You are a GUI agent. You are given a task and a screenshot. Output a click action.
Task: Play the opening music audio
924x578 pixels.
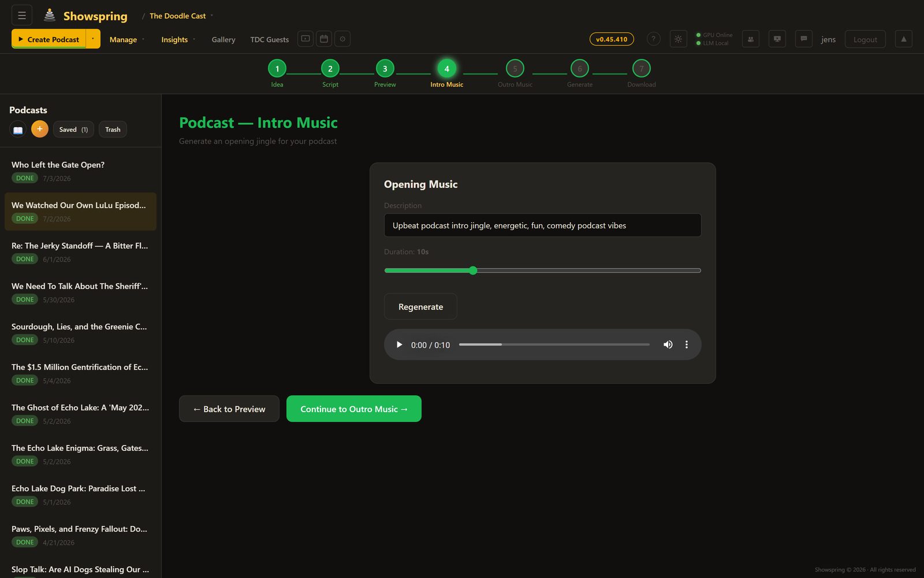click(399, 344)
